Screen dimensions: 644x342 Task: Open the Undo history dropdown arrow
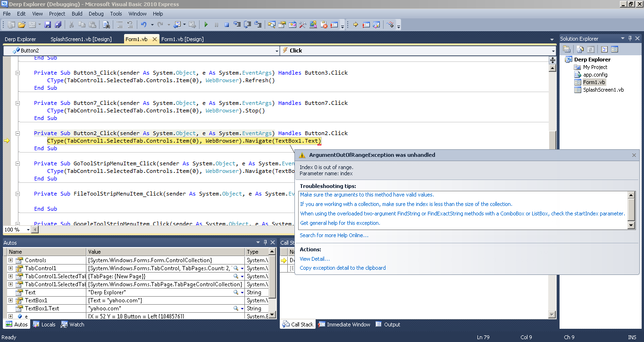[152, 25]
